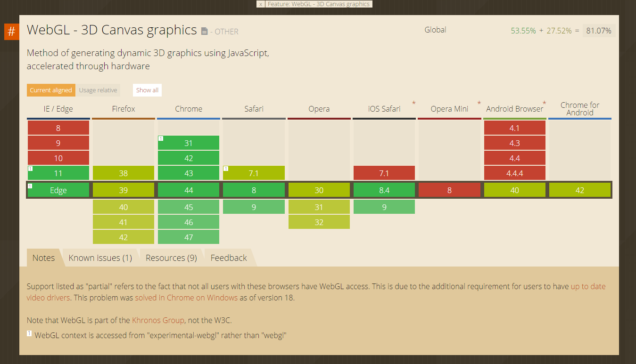Switch to the Usage relative view
The image size is (636, 364).
point(98,90)
